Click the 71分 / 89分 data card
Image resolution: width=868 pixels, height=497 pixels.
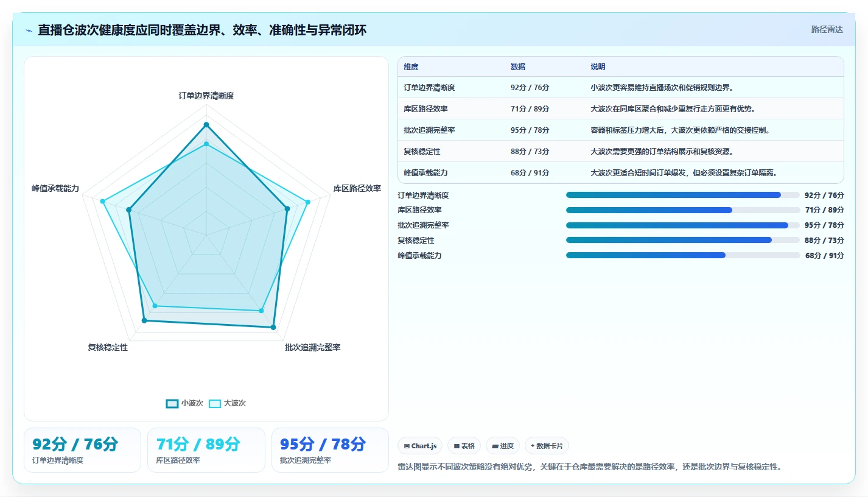(x=206, y=450)
